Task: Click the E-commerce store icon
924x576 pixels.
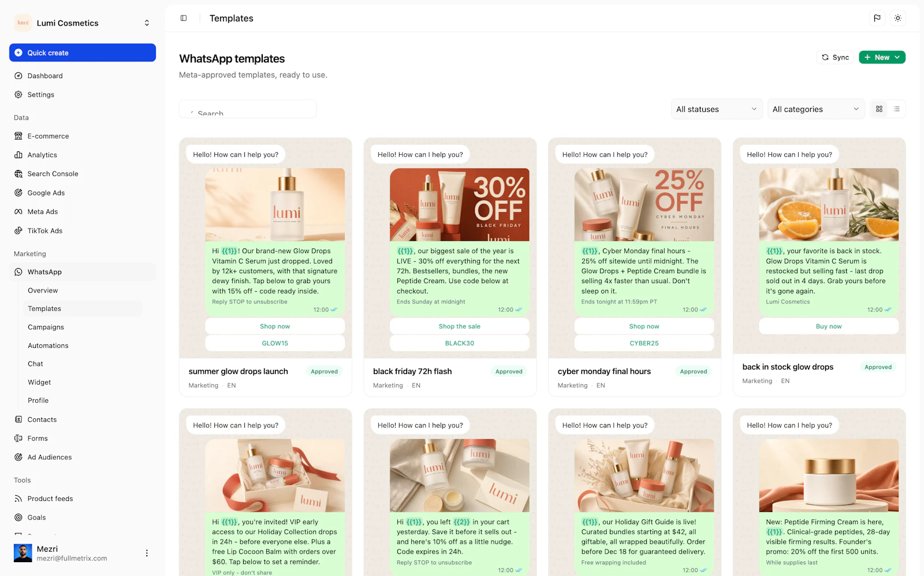Action: [18, 136]
